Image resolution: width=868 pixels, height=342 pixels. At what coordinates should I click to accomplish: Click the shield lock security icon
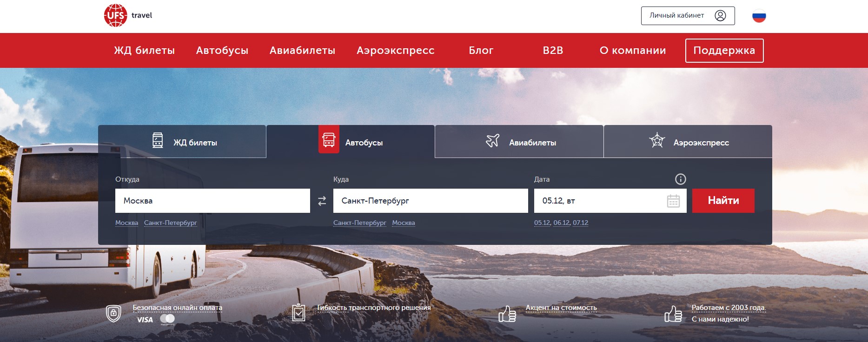[x=113, y=313]
